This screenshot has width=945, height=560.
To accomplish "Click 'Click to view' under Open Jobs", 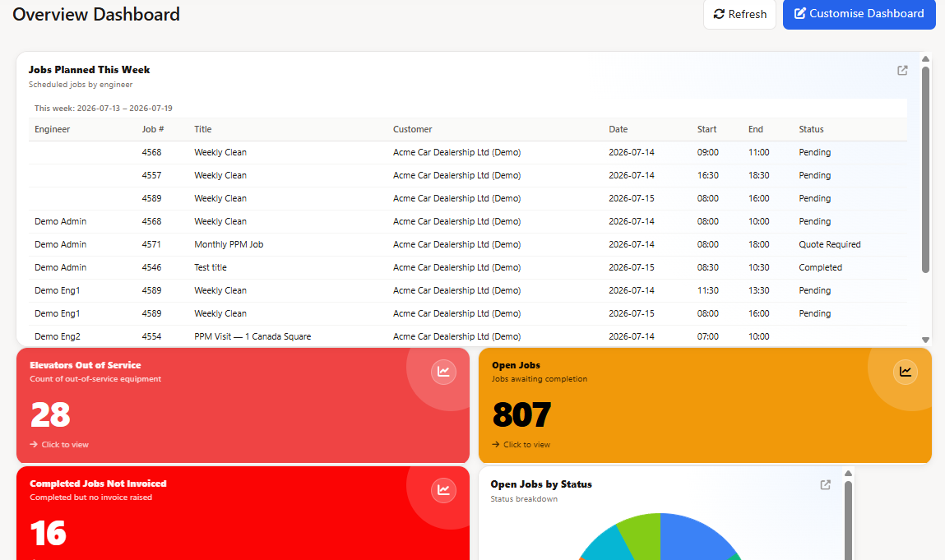I will click(521, 444).
